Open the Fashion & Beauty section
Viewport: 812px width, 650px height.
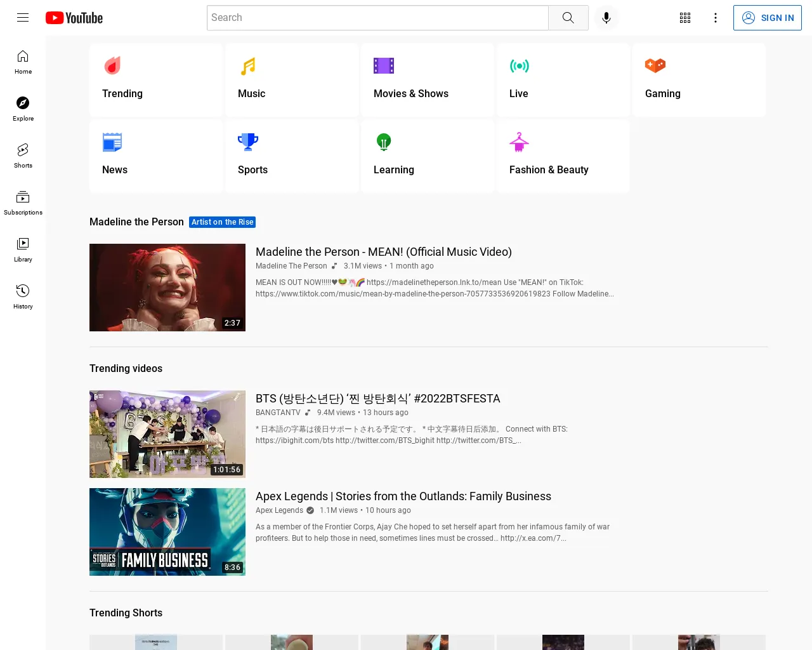(x=563, y=156)
